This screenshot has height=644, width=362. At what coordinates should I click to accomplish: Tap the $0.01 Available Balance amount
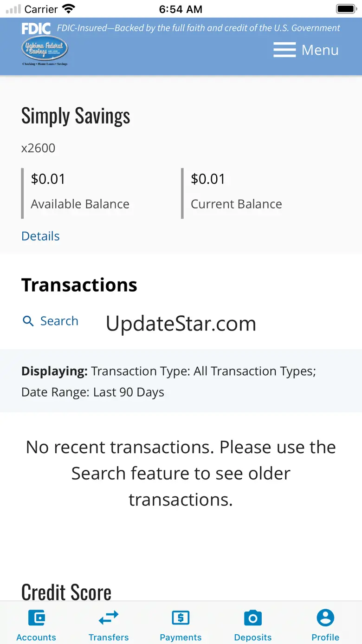(48, 179)
